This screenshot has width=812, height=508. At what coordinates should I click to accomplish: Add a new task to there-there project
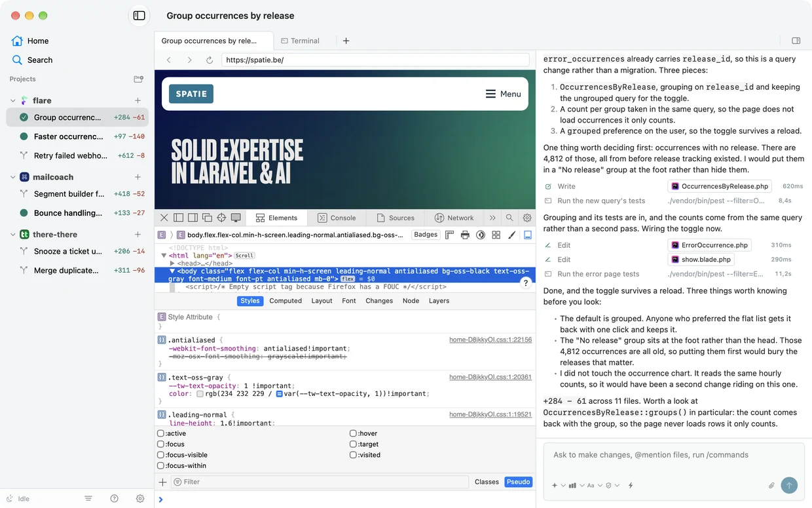click(138, 234)
